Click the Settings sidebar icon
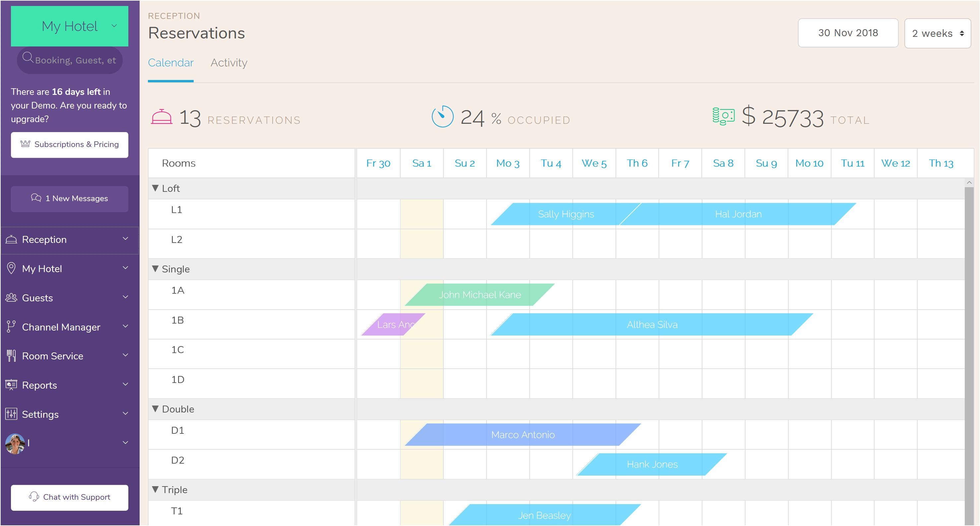The height and width of the screenshot is (526, 980). point(12,414)
